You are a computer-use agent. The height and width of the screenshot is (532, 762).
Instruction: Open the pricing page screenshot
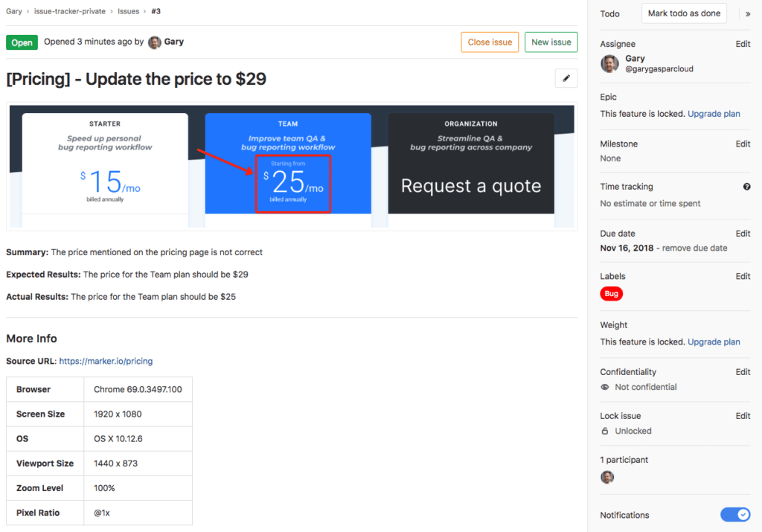292,165
